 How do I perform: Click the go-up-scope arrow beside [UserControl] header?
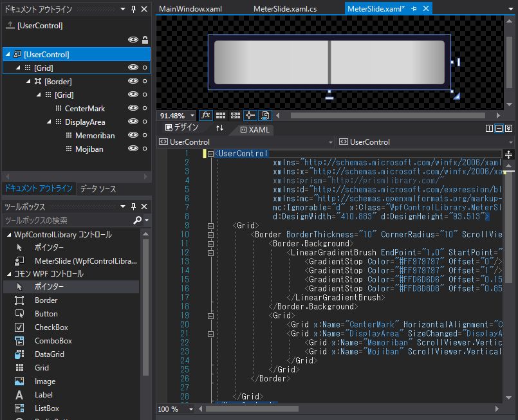coord(10,25)
